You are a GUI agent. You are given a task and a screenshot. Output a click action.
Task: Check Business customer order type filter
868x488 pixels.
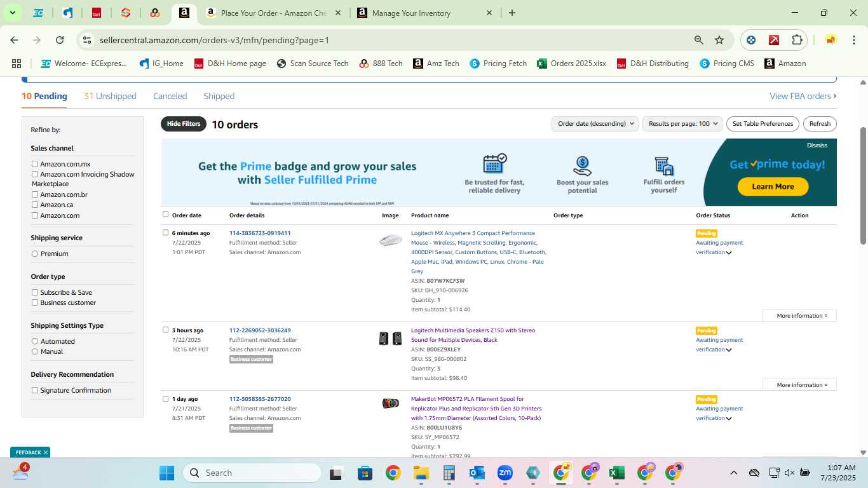click(x=35, y=302)
